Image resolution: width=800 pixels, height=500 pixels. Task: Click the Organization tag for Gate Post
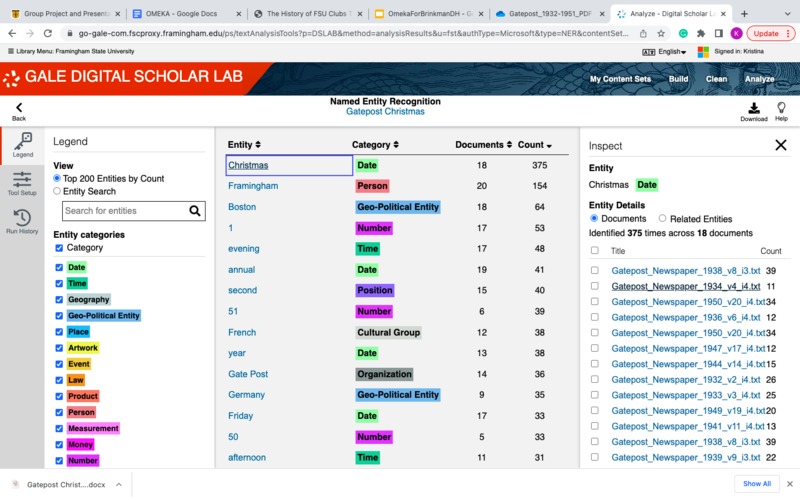pos(384,374)
